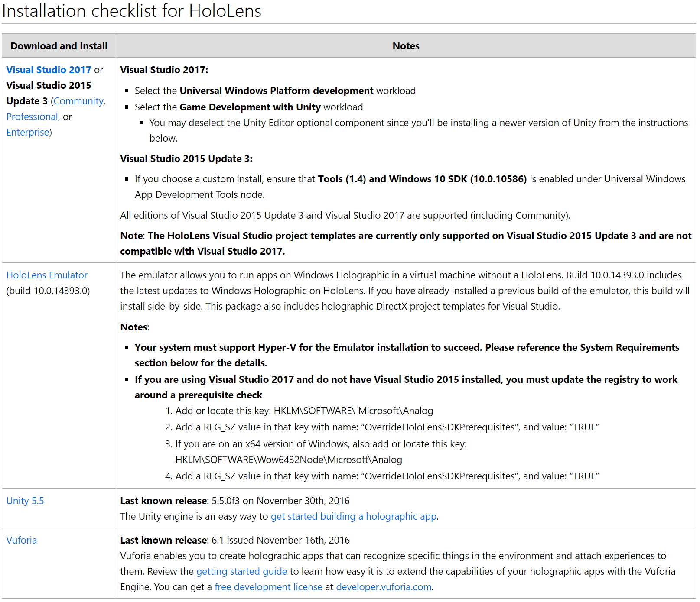The height and width of the screenshot is (602, 700).
Task: Click the 'HKLM\SOFTWARE\Wow6432Node\Microsoft\Analog' key text
Action: 289,460
